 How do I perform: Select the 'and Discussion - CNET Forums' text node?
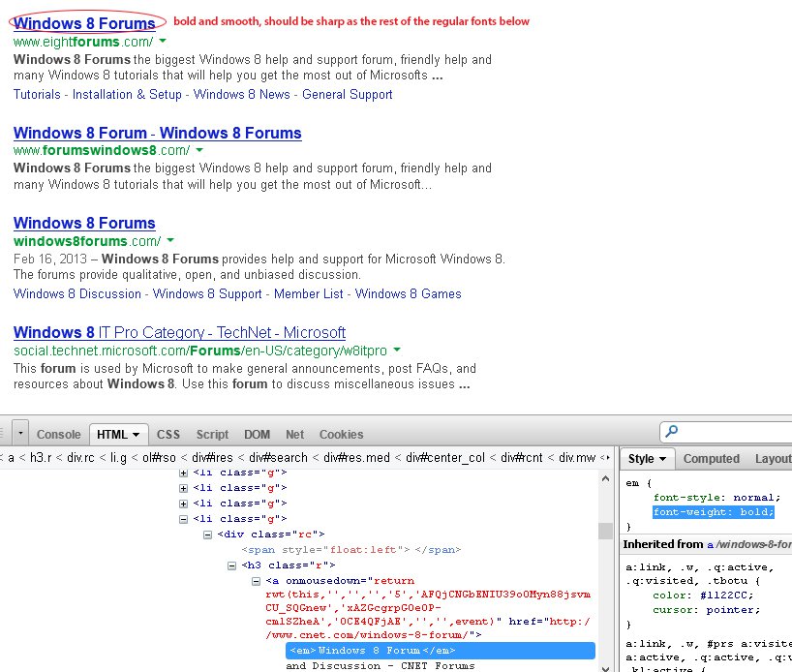pos(381,666)
